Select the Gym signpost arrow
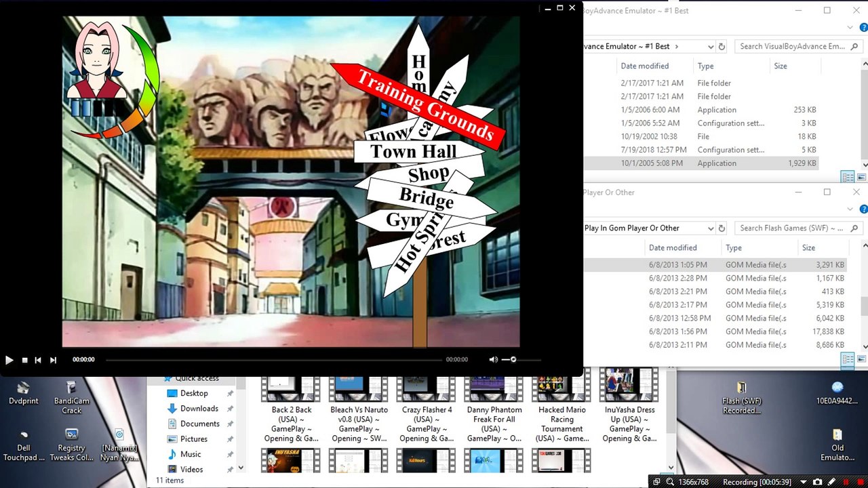Image resolution: width=868 pixels, height=488 pixels. (400, 220)
